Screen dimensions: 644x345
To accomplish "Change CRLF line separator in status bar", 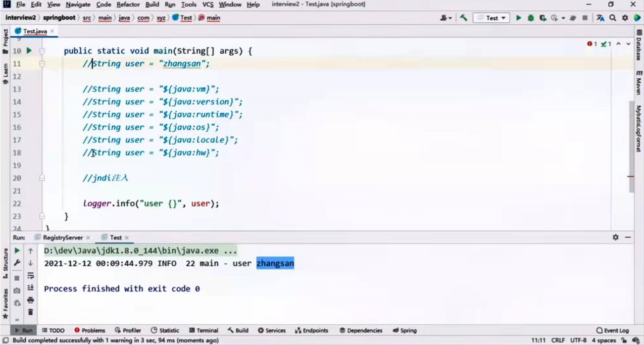I will [x=557, y=341].
